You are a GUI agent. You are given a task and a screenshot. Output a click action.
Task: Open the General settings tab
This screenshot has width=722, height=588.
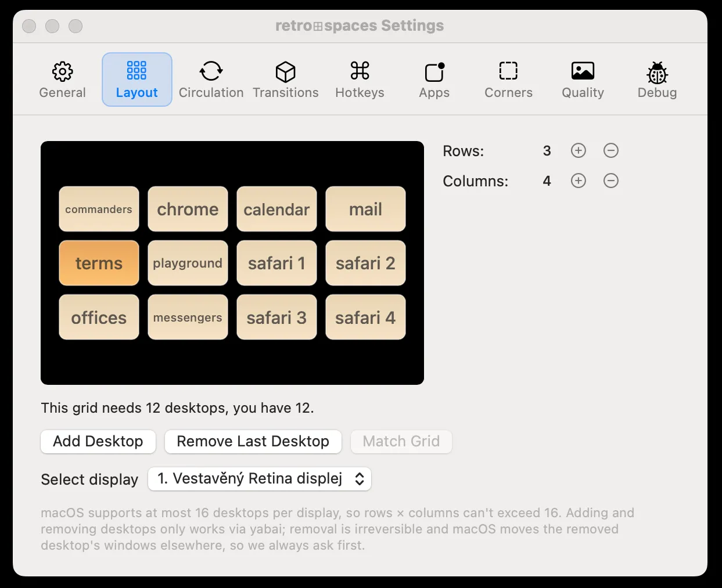pos(62,80)
